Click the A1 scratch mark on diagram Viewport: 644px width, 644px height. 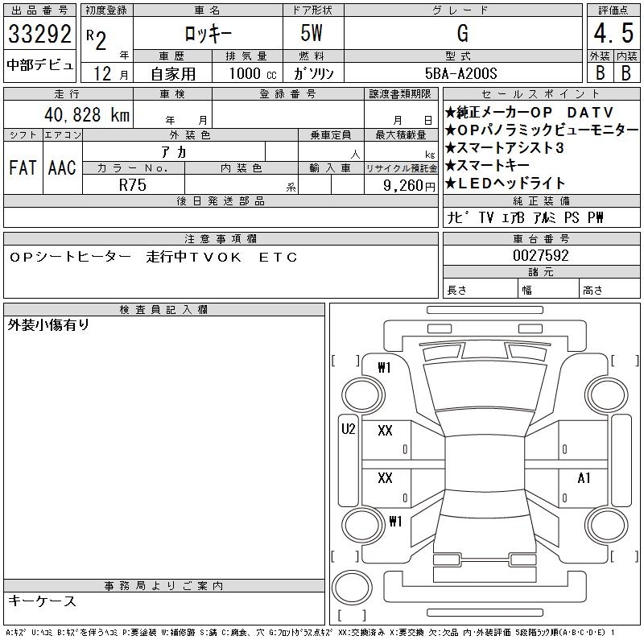584,478
